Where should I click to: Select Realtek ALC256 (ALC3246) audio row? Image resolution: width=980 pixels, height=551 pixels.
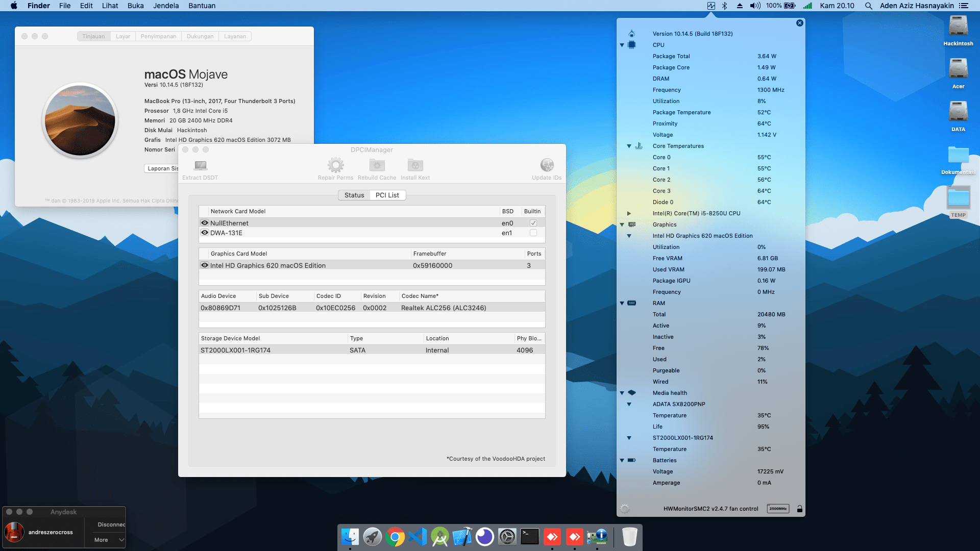click(x=372, y=308)
